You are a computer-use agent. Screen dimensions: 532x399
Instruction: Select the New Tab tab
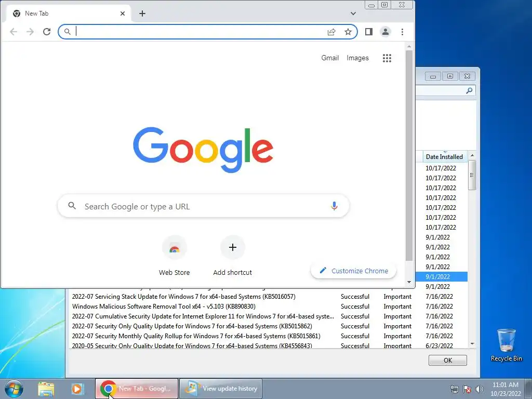(68, 14)
